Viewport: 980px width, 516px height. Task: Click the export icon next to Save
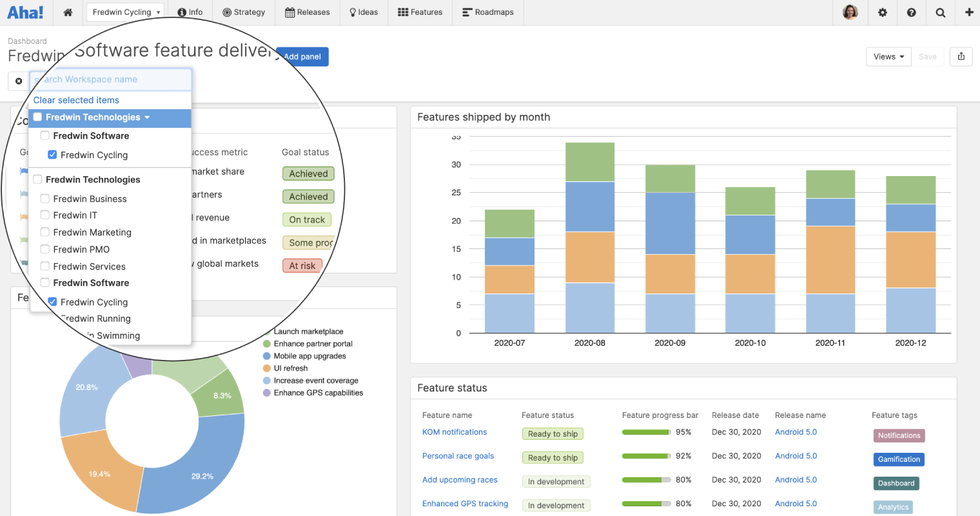pos(961,57)
